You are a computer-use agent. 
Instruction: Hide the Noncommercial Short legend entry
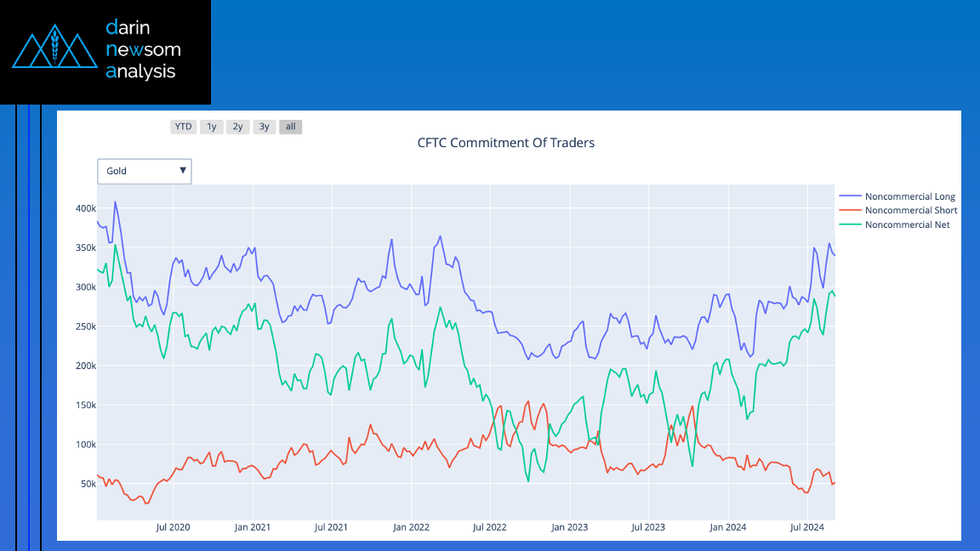[x=910, y=210]
